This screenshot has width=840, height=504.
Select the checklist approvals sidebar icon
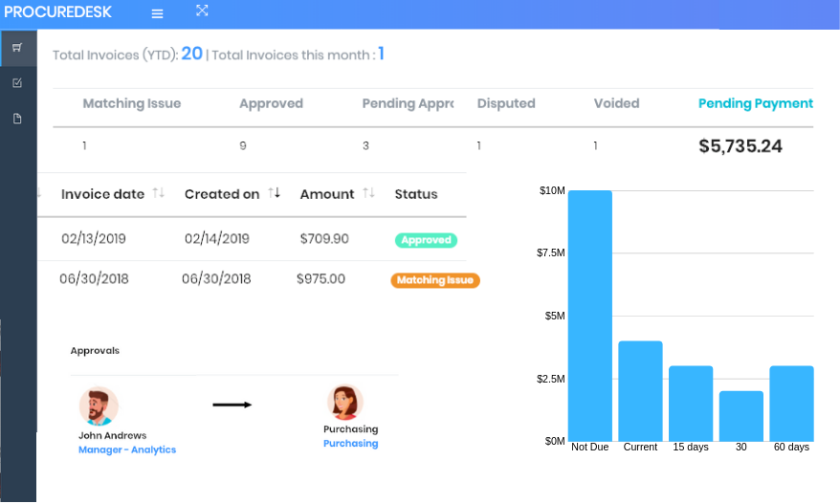pos(17,83)
